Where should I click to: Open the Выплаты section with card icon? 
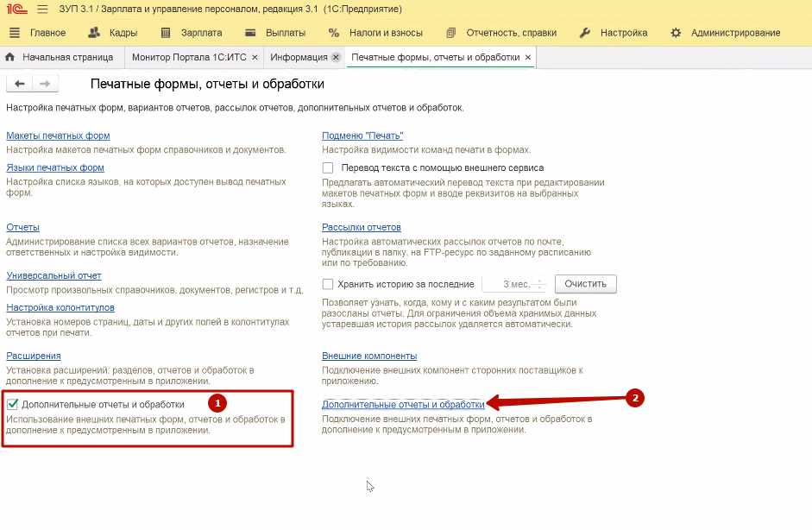274,33
